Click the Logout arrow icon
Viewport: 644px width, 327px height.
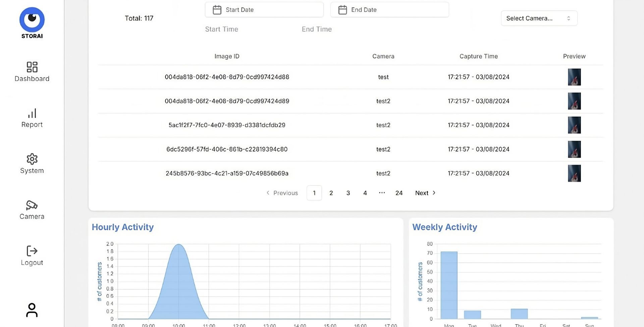click(x=32, y=251)
